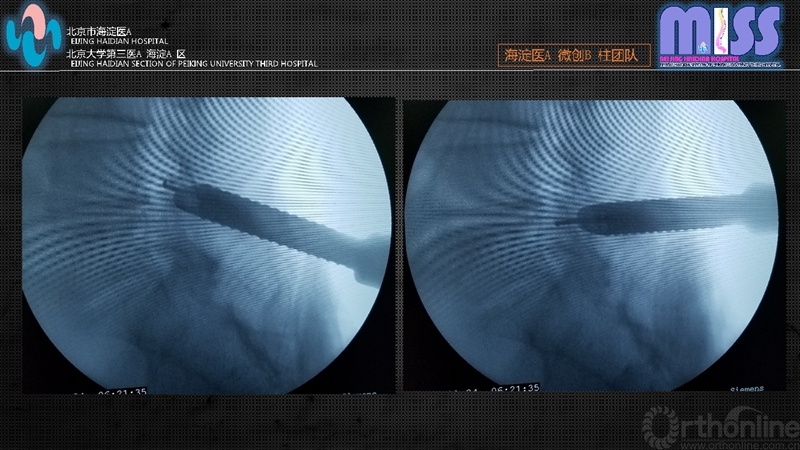Click the Beijing Haidian Hospital logo emblem
This screenshot has width=800, height=450.
tap(33, 35)
